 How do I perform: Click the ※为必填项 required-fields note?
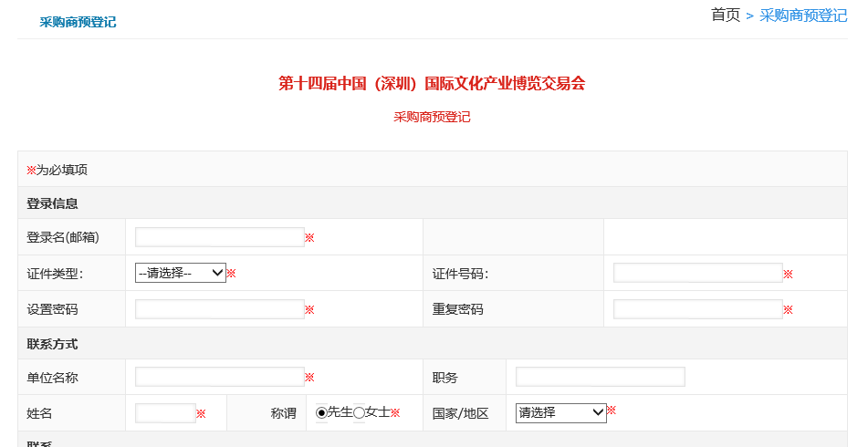[x=57, y=170]
